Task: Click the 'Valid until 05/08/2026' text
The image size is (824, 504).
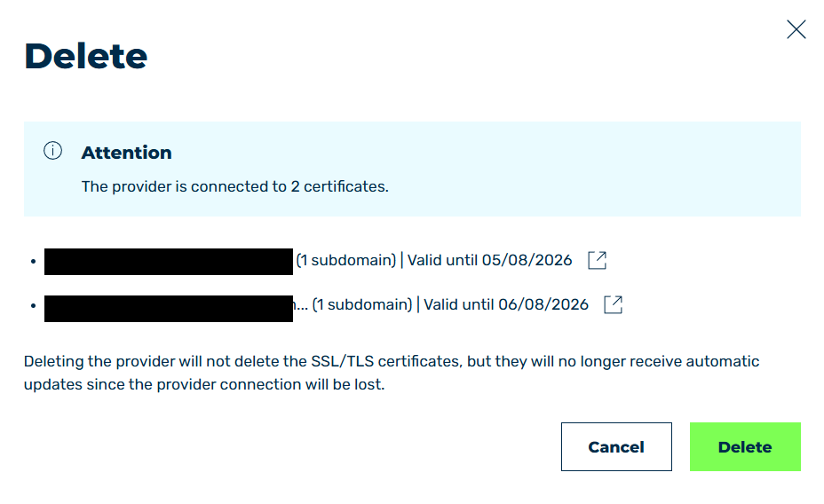Action: pyautogui.click(x=490, y=260)
